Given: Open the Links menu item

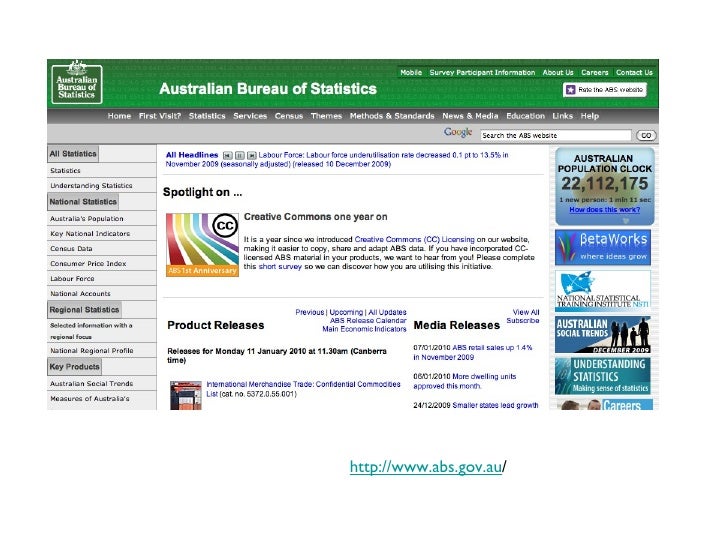Looking at the screenshot, I should pyautogui.click(x=562, y=116).
